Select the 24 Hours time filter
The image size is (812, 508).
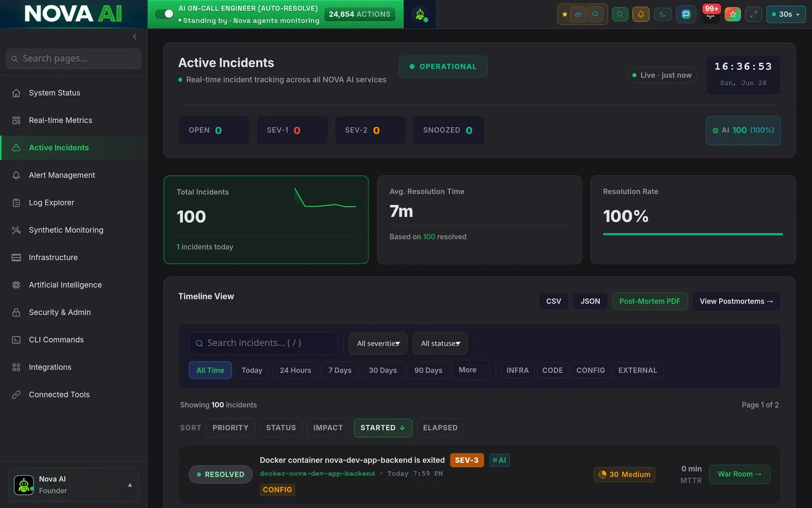295,370
